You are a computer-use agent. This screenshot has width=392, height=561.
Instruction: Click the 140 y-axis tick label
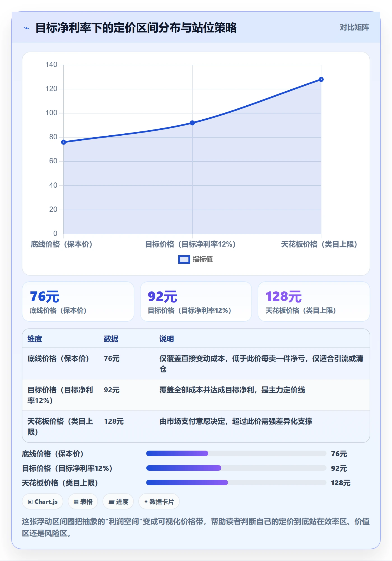tap(51, 65)
